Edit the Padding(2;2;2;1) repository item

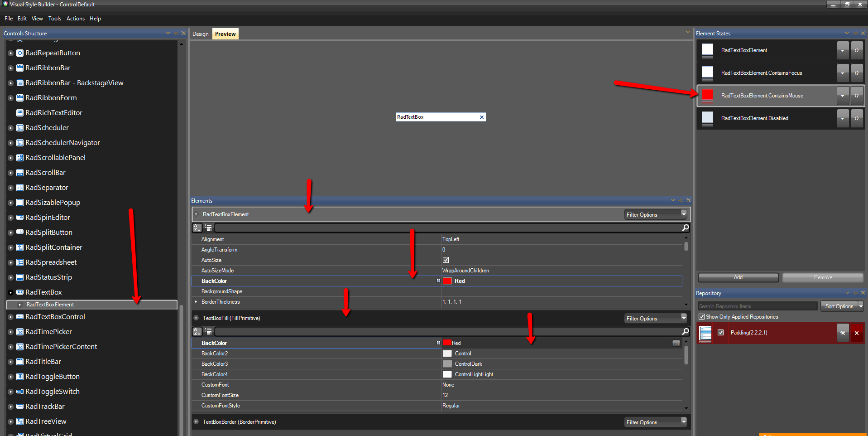pos(843,333)
